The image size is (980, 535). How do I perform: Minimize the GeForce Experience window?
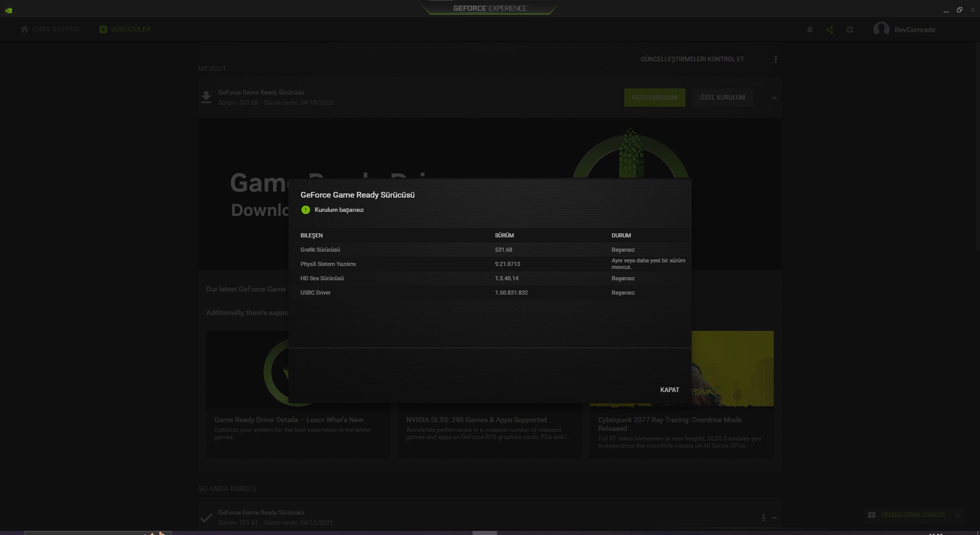click(946, 10)
